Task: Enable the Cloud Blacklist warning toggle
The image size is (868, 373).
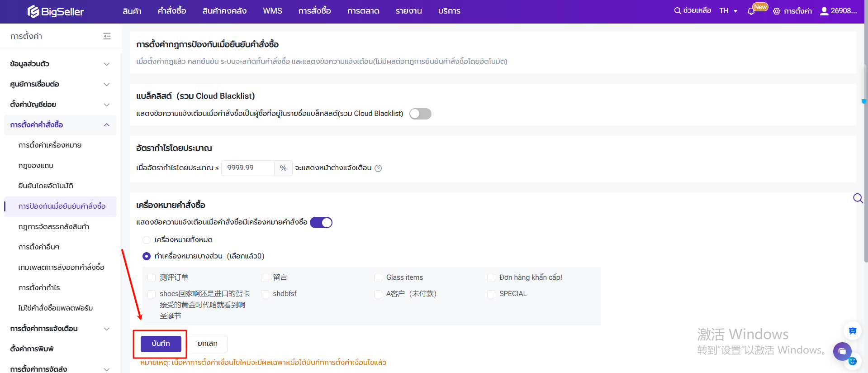Action: 420,114
